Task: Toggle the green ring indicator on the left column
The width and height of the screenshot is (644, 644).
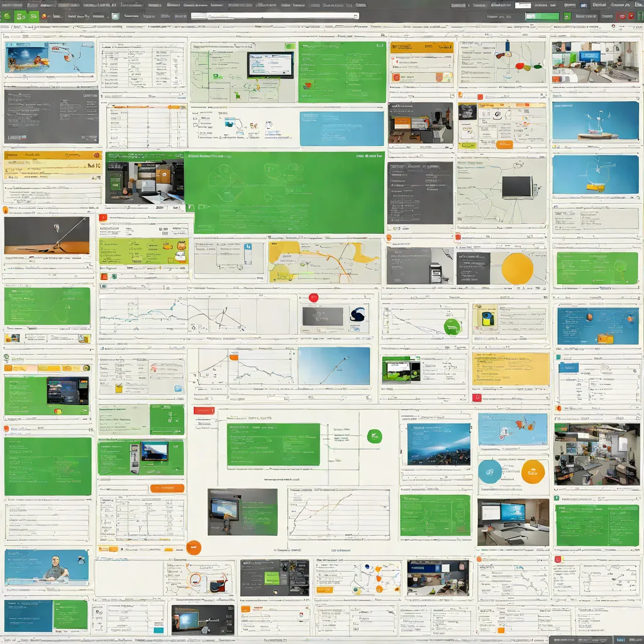Action: pos(6,357)
